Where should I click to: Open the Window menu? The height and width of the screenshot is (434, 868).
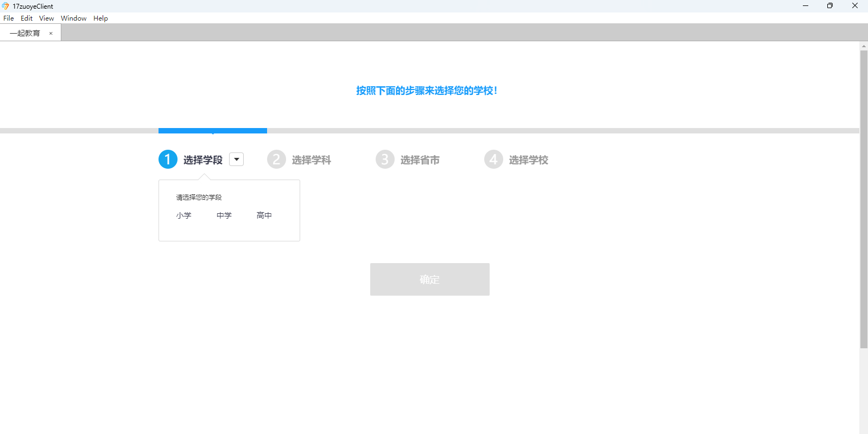pyautogui.click(x=73, y=18)
